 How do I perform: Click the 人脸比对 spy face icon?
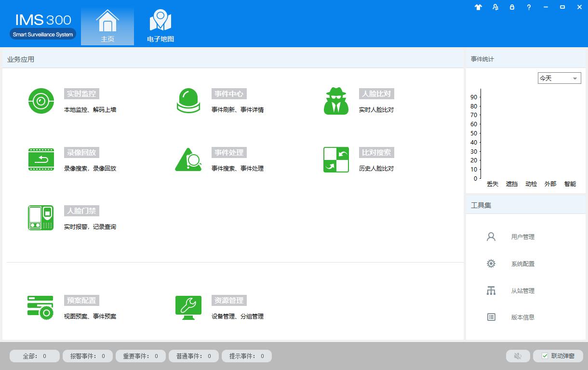coord(336,101)
